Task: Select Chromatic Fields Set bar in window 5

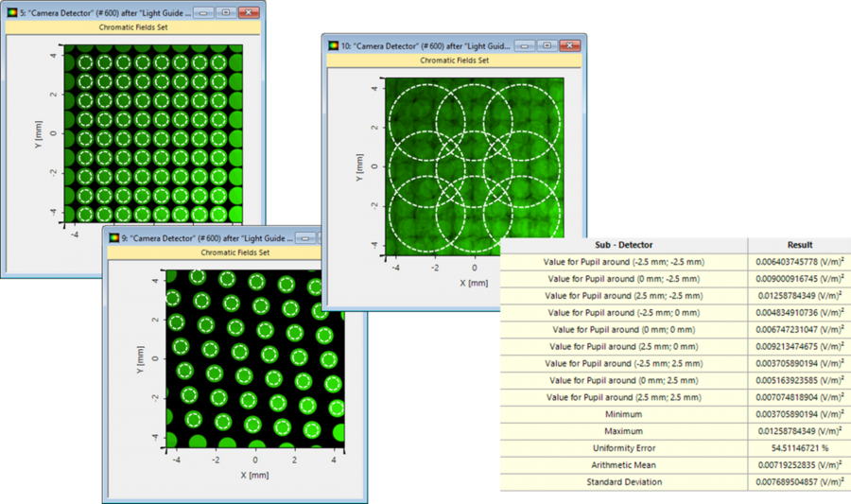Action: pyautogui.click(x=132, y=27)
